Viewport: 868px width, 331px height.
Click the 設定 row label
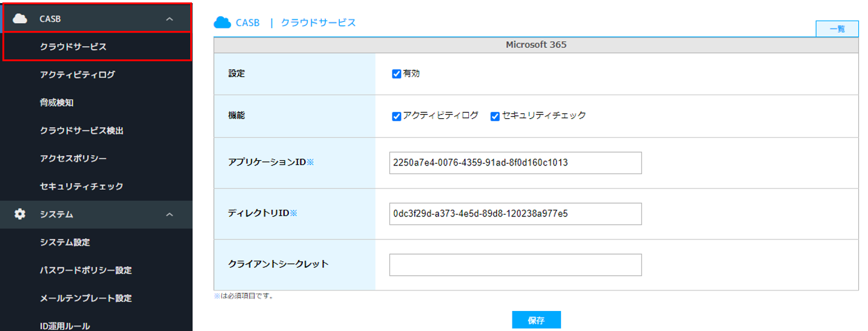click(x=236, y=73)
